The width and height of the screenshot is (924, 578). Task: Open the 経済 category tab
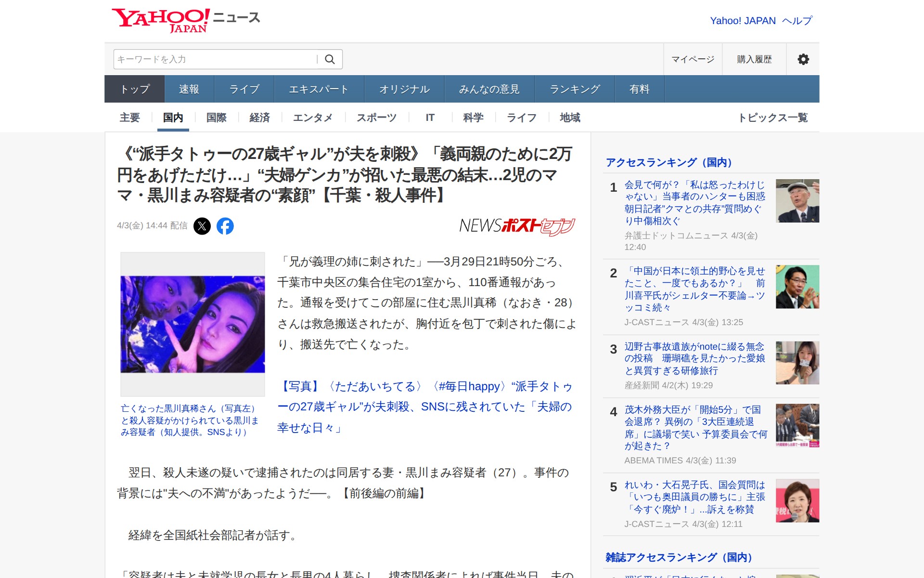pyautogui.click(x=259, y=118)
